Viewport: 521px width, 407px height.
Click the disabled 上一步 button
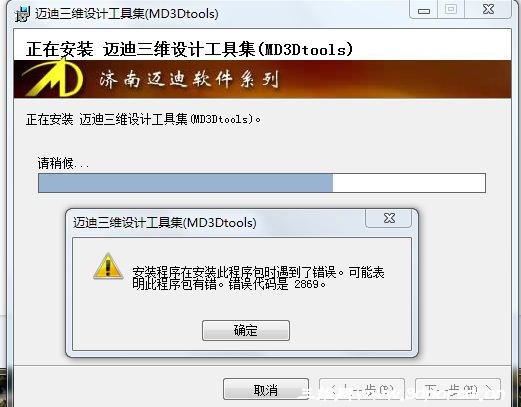pyautogui.click(x=362, y=389)
